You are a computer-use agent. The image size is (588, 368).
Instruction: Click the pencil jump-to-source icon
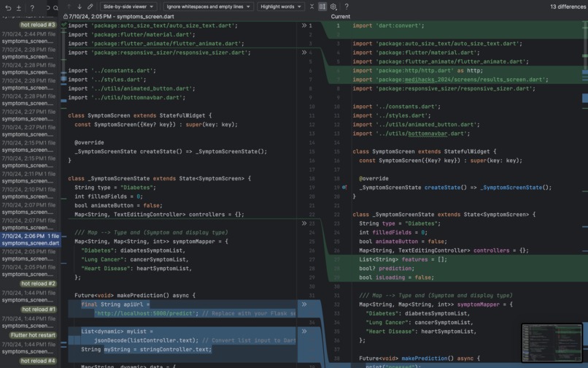point(90,7)
